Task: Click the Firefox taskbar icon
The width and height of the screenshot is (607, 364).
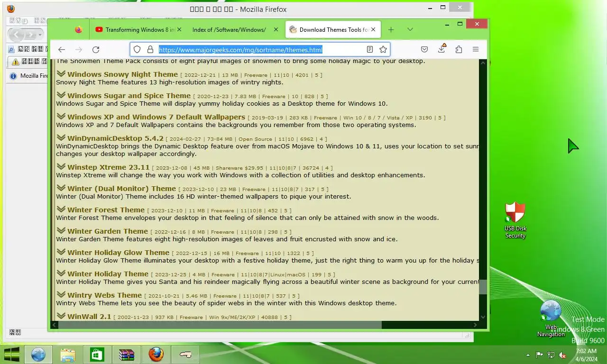Action: tap(156, 355)
